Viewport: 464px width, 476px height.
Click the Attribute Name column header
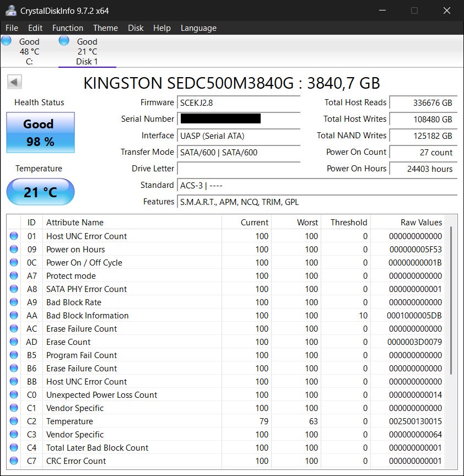point(75,223)
